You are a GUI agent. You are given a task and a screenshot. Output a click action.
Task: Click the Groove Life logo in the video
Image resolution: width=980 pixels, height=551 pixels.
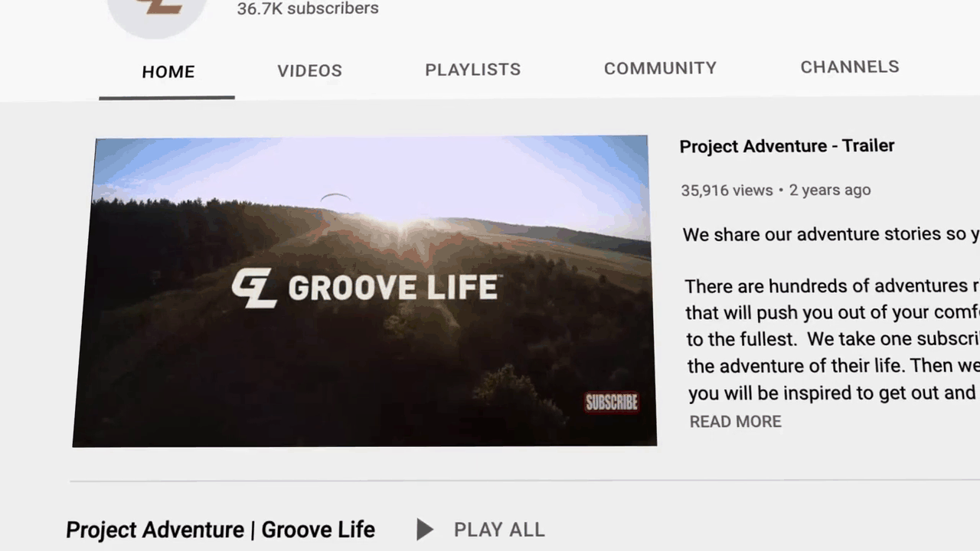366,288
